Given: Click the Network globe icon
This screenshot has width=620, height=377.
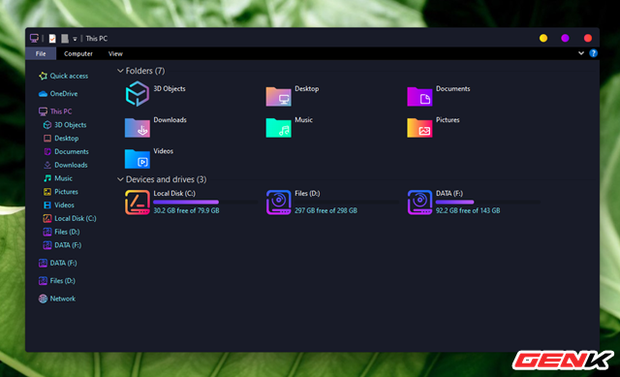Looking at the screenshot, I should point(43,299).
